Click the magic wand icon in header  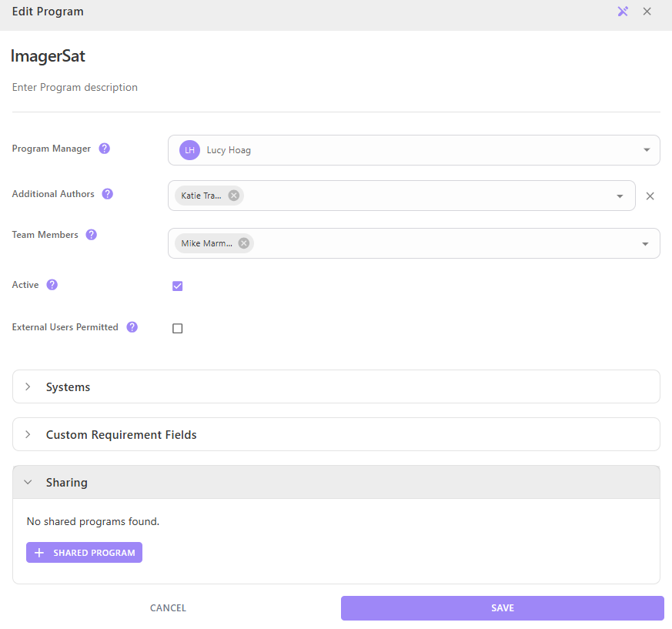(623, 12)
